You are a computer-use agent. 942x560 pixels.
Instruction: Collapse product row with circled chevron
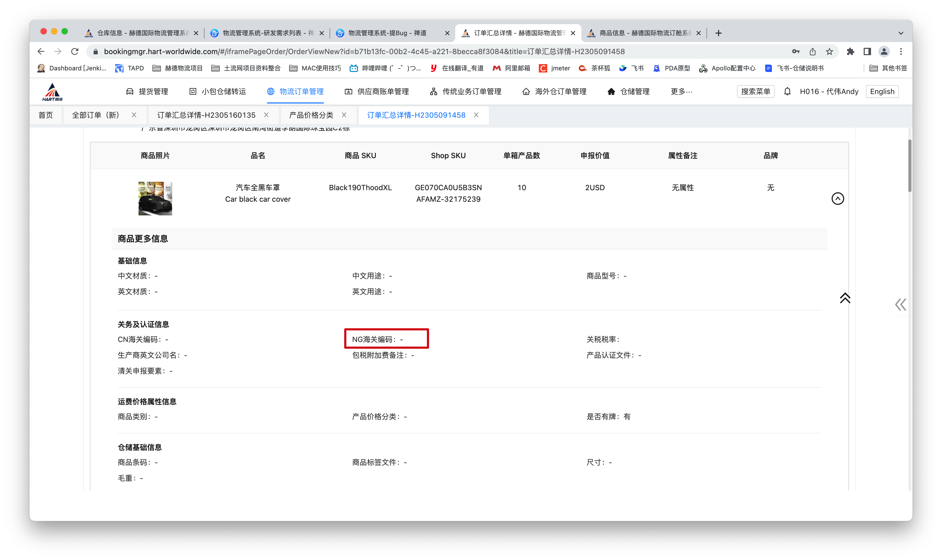pos(837,199)
